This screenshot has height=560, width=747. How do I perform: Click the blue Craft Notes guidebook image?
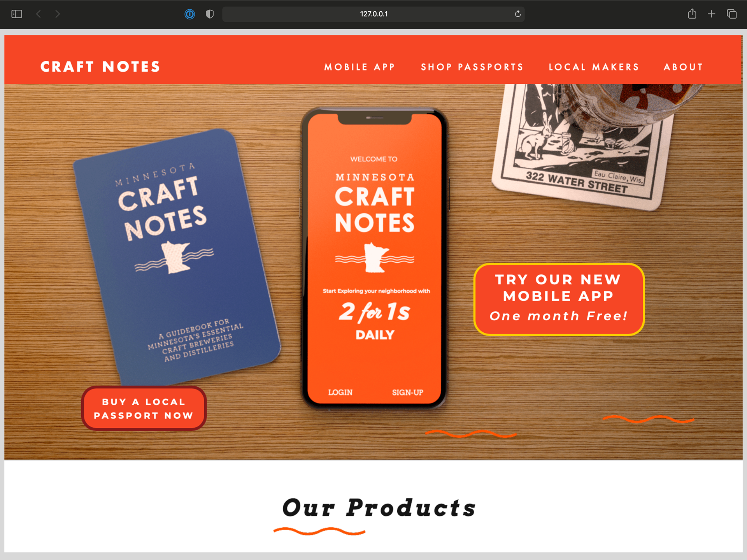coord(177,257)
